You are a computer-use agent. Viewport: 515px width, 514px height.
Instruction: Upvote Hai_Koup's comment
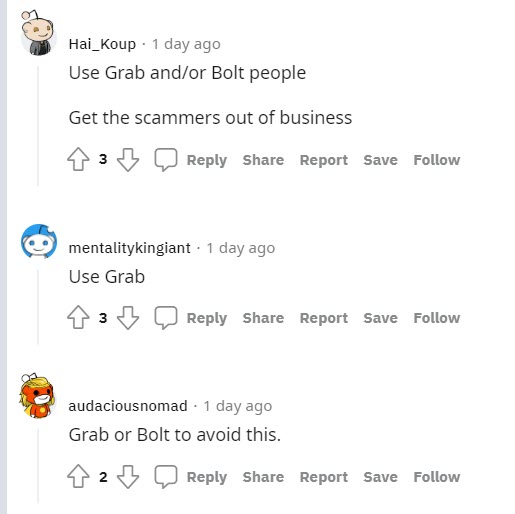[x=78, y=159]
